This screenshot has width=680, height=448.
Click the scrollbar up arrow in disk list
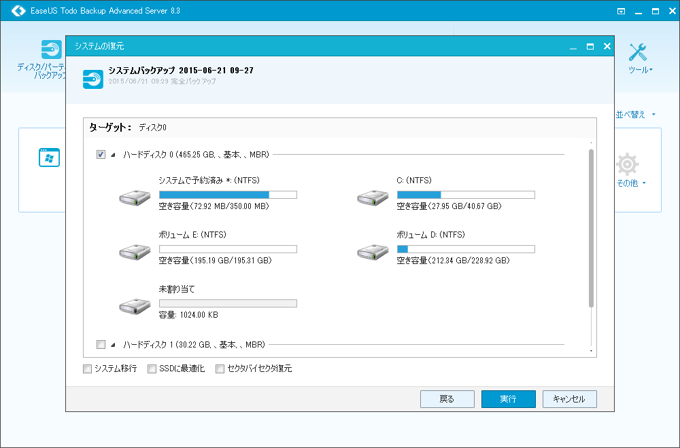pyautogui.click(x=591, y=143)
